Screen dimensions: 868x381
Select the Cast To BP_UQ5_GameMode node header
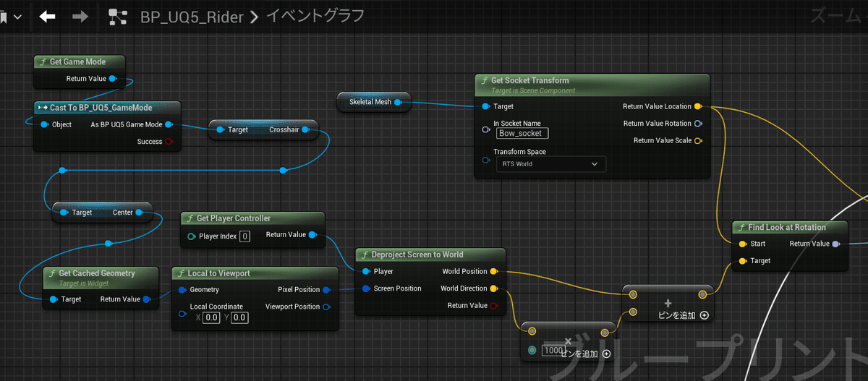(107, 108)
